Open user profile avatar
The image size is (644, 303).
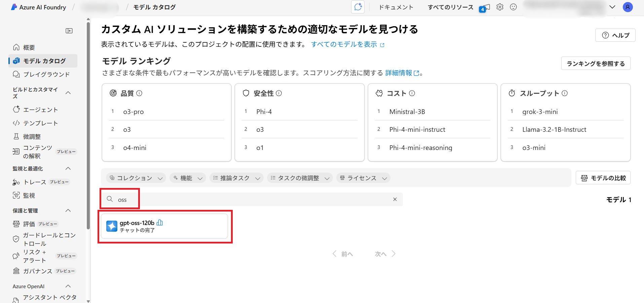[x=628, y=7]
